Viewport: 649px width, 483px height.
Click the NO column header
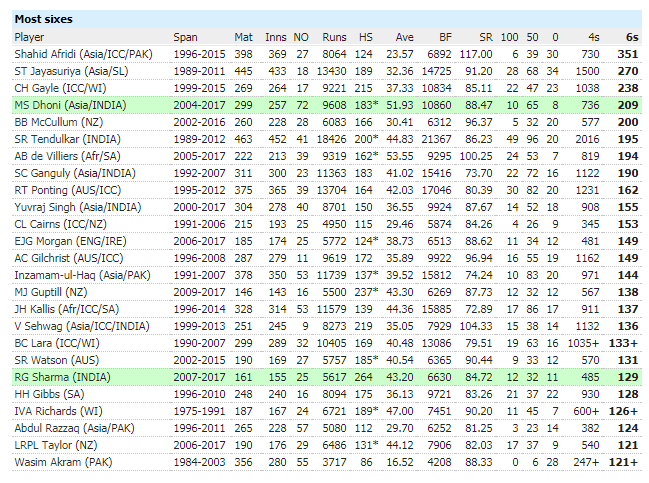coord(301,37)
